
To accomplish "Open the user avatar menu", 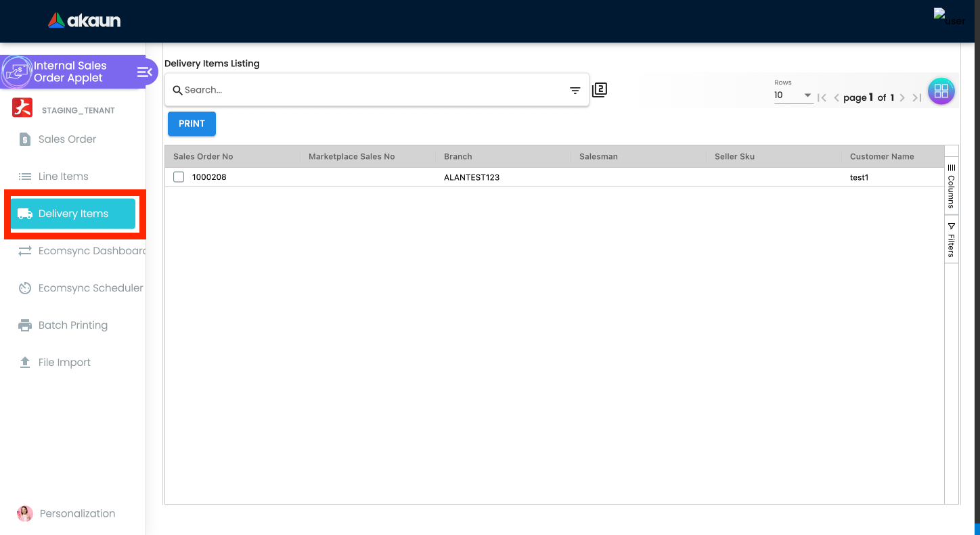I will click(x=949, y=18).
